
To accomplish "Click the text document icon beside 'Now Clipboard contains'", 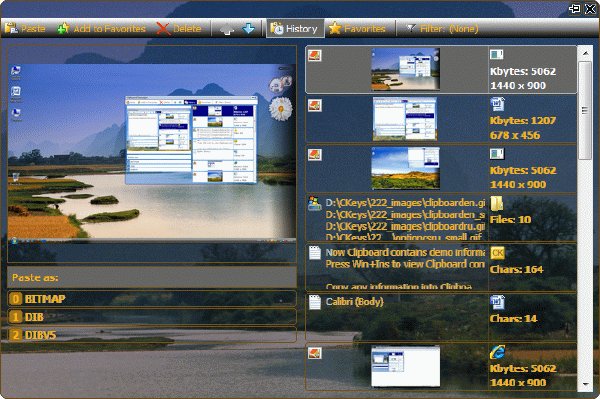I will point(315,253).
